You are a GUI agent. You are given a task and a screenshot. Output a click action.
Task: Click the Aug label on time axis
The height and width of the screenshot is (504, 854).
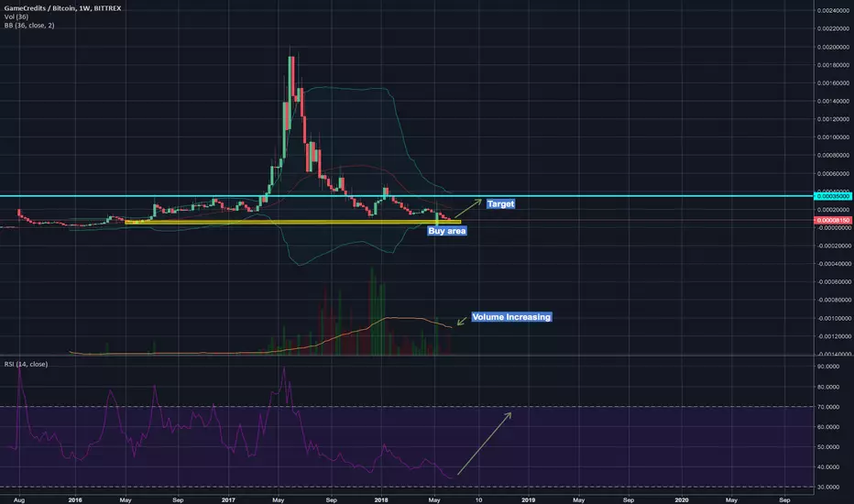[x=19, y=499]
